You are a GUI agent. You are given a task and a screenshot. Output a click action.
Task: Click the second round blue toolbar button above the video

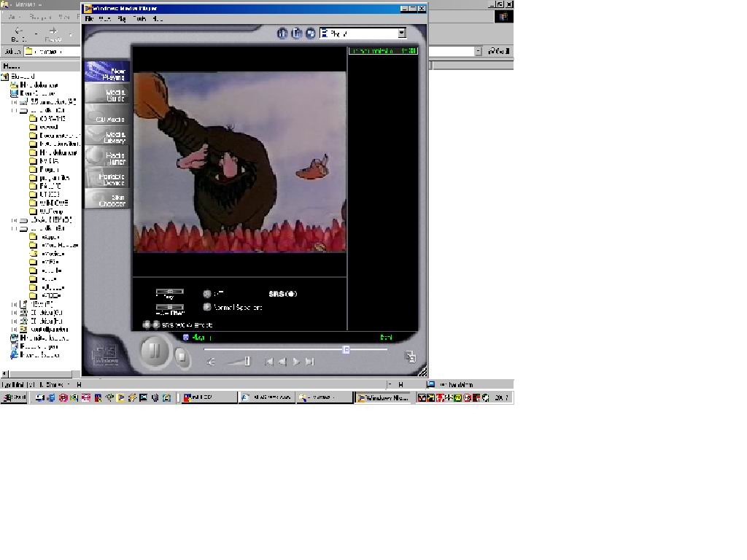pos(296,34)
